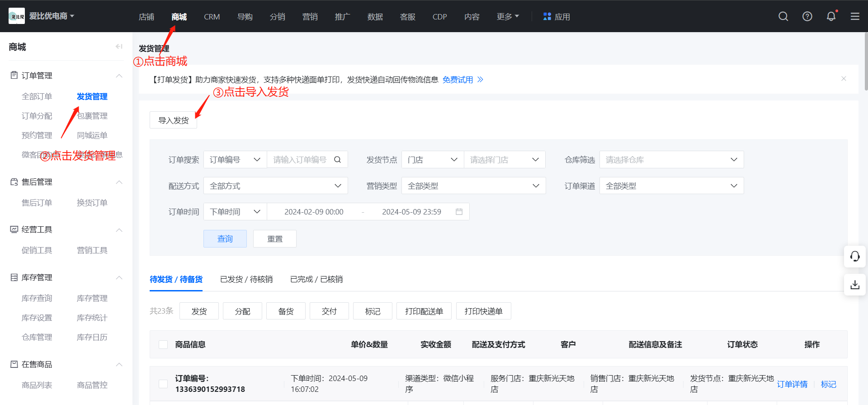The width and height of the screenshot is (868, 405).
Task: Switch to 已发货 / 待核销 tab
Action: click(246, 279)
